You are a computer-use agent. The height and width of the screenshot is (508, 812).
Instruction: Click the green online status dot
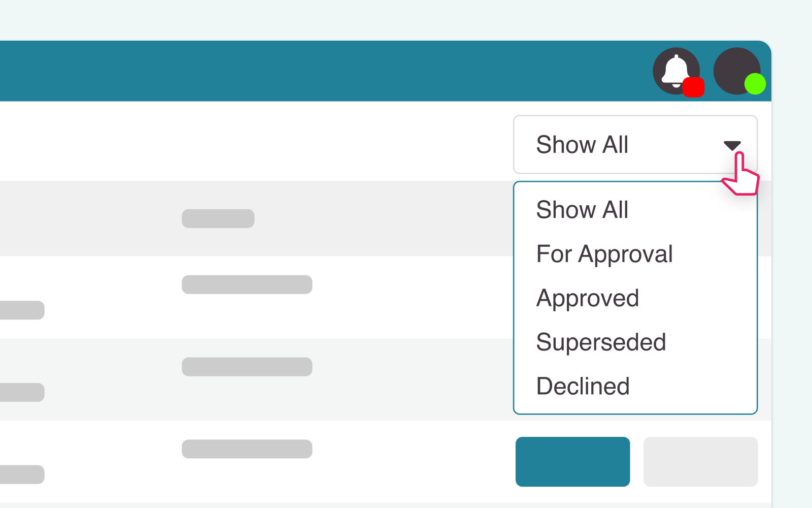click(x=755, y=84)
